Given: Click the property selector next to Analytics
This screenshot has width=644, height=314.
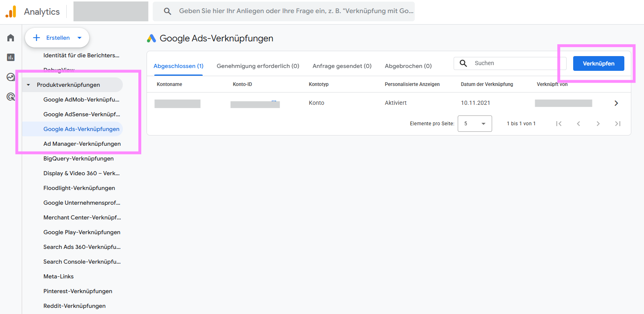Looking at the screenshot, I should [x=111, y=11].
